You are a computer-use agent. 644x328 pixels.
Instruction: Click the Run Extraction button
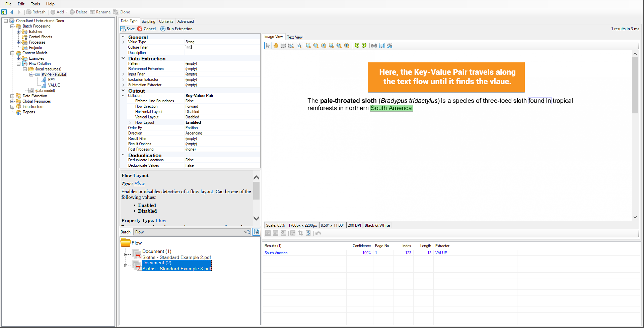point(176,29)
